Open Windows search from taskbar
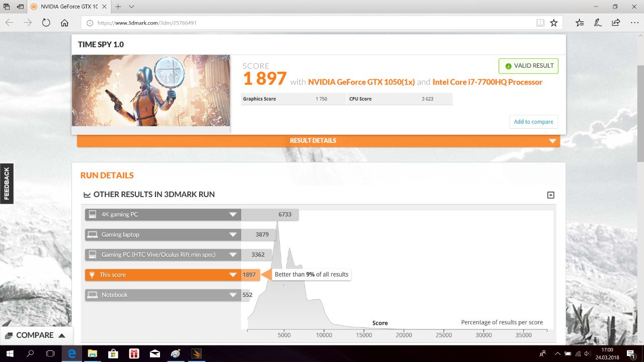This screenshot has height=362, width=644. 30,353
